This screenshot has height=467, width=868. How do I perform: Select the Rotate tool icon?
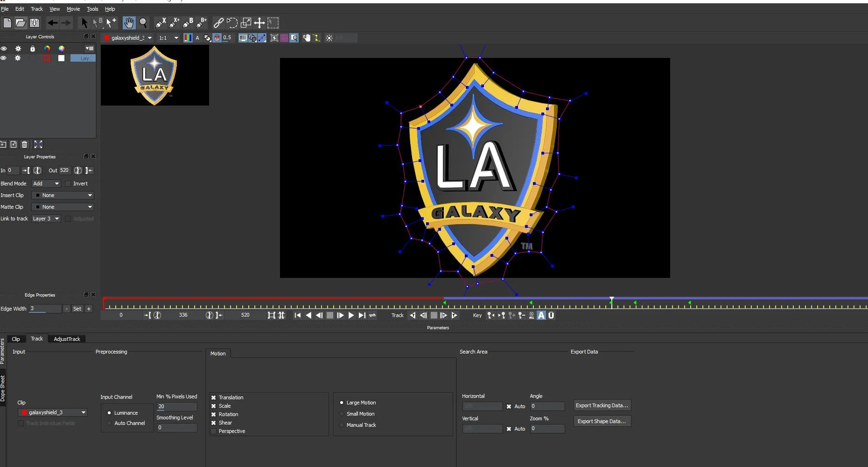232,22
